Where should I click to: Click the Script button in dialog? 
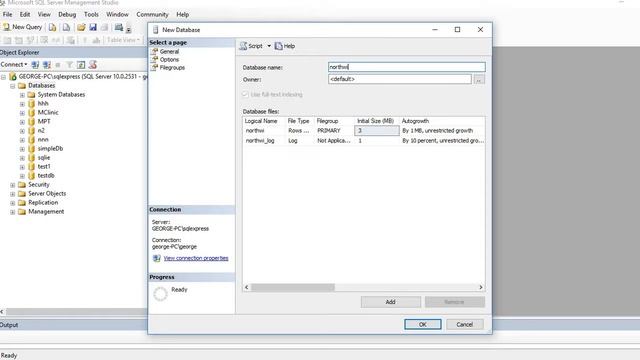tap(251, 46)
